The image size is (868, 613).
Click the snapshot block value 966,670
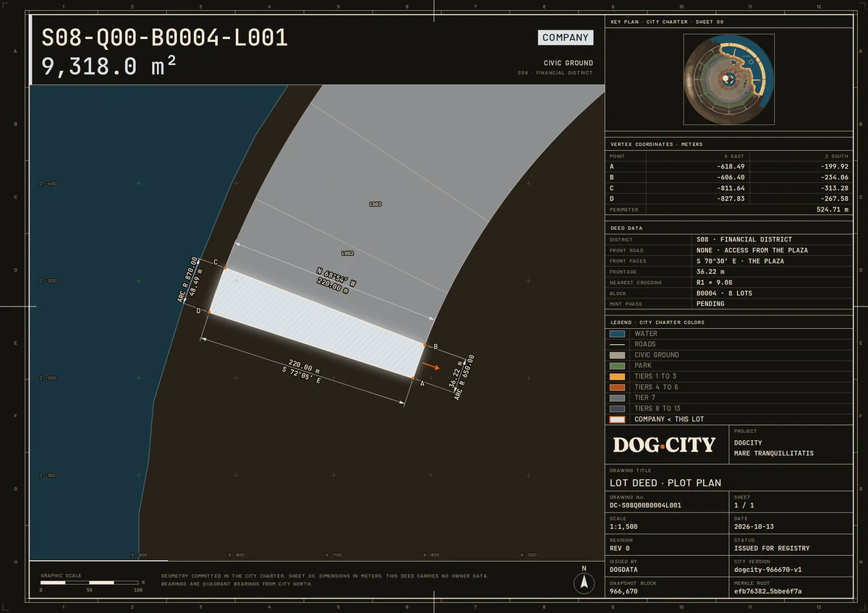[x=624, y=591]
